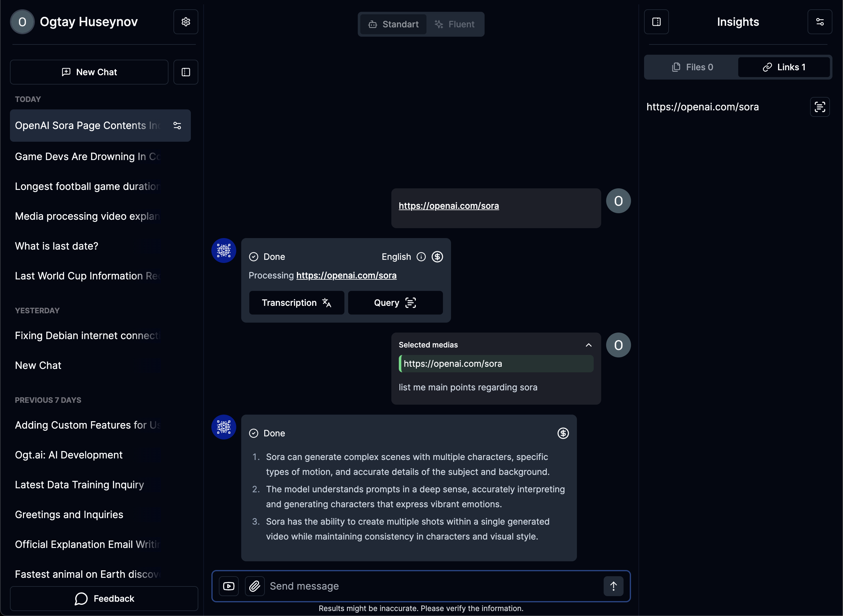Start a New Chat
The width and height of the screenshot is (843, 616).
click(89, 72)
